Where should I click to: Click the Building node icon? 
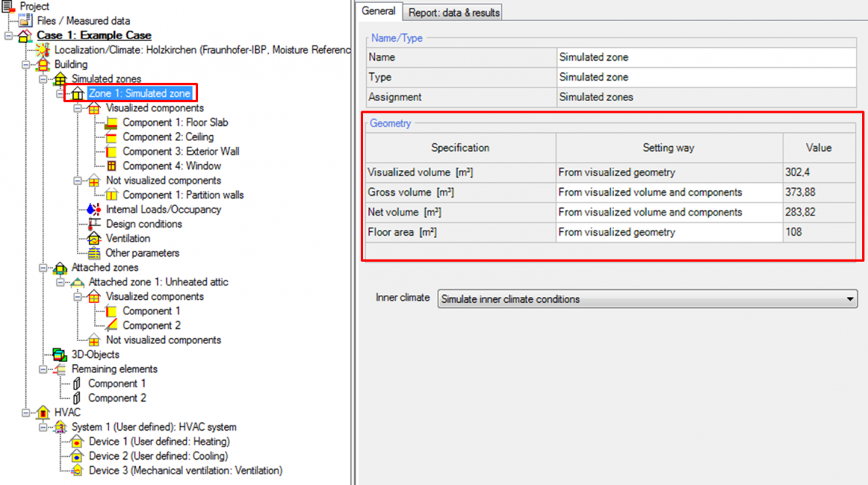click(x=43, y=64)
